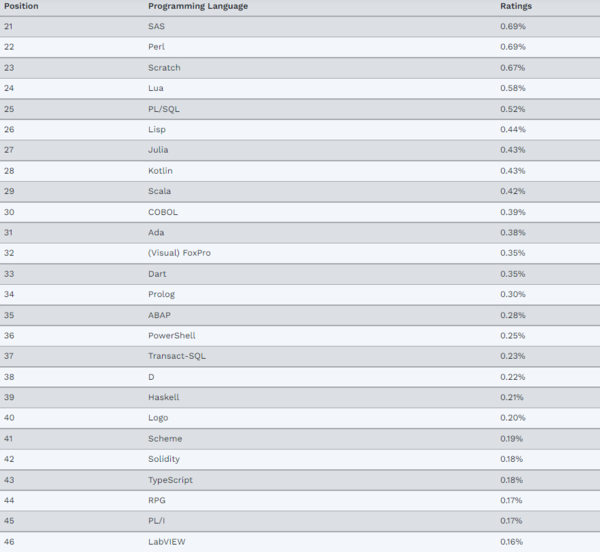This screenshot has width=600, height=552.
Task: Click the Position column header
Action: (x=22, y=6)
